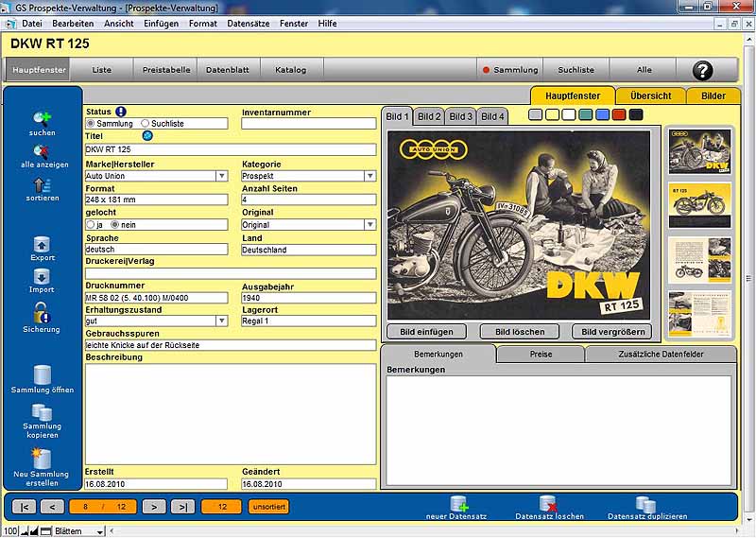Image resolution: width=756 pixels, height=538 pixels.
Task: Click into the Druckerei|Verlag field
Action: click(x=231, y=273)
